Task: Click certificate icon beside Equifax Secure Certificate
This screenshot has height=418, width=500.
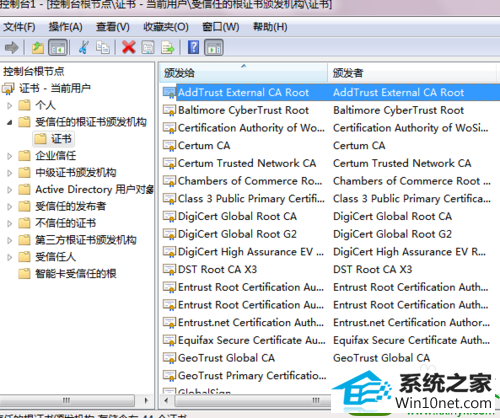Action: [169, 340]
